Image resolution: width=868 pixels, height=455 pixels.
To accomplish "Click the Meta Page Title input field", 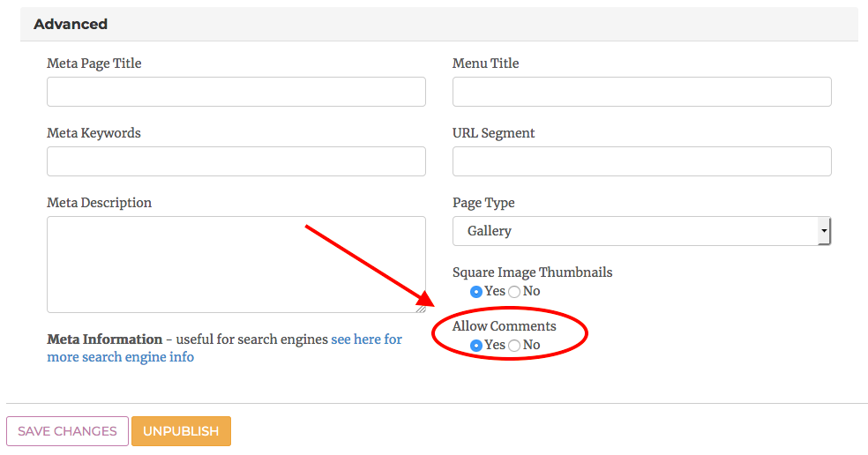I will click(x=236, y=92).
